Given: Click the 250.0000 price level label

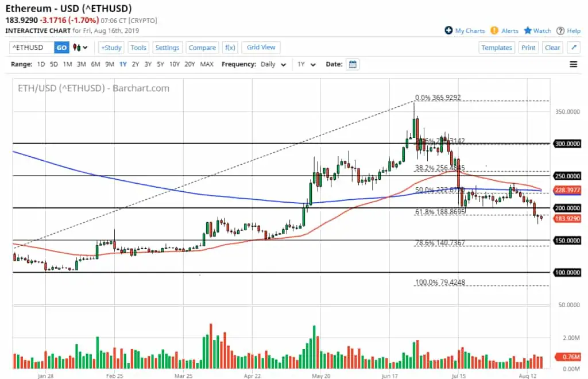Looking at the screenshot, I should 567,176.
